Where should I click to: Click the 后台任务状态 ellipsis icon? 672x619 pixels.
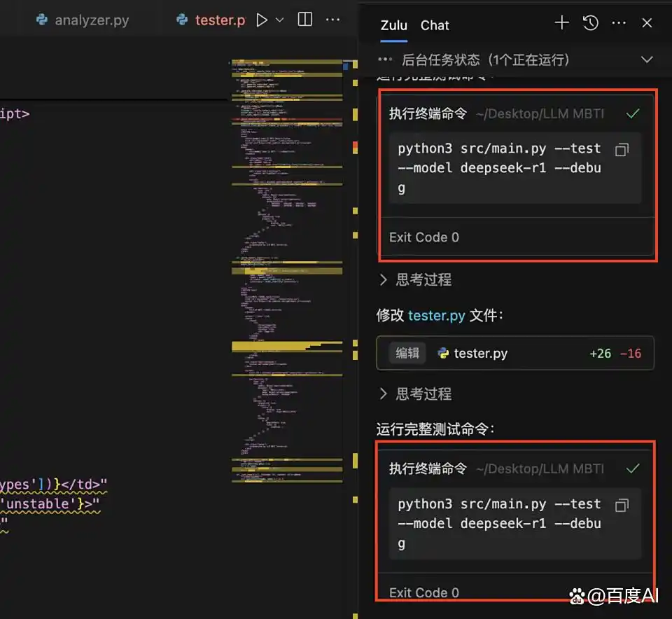tap(385, 60)
